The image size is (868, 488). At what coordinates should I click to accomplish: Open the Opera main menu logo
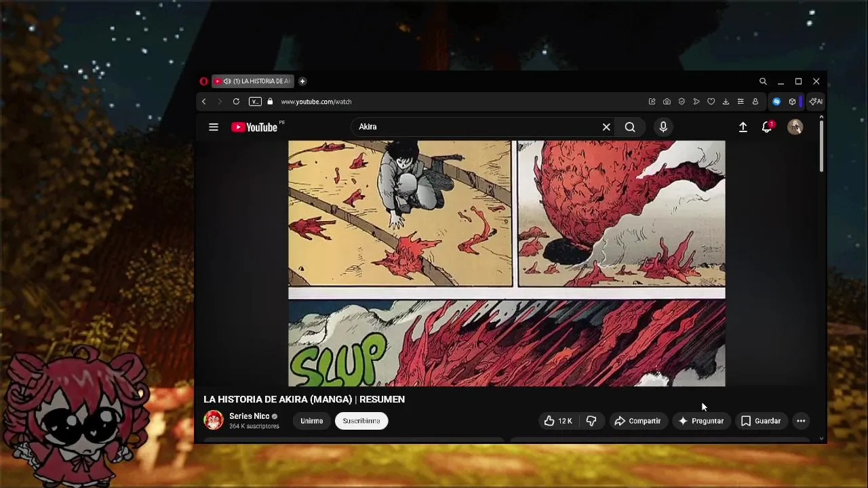pyautogui.click(x=203, y=81)
